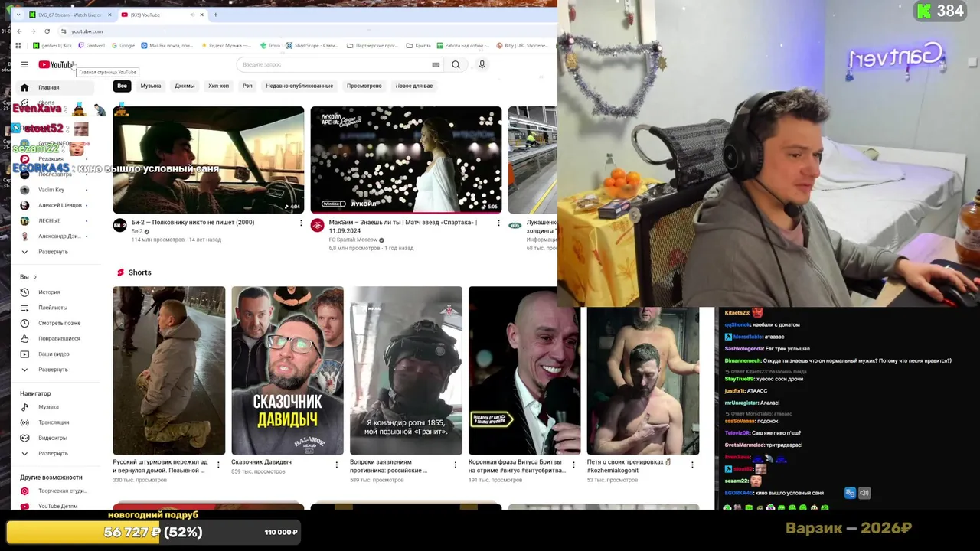Expand the Навигатор section Развернуть
980x551 pixels.
click(x=54, y=453)
